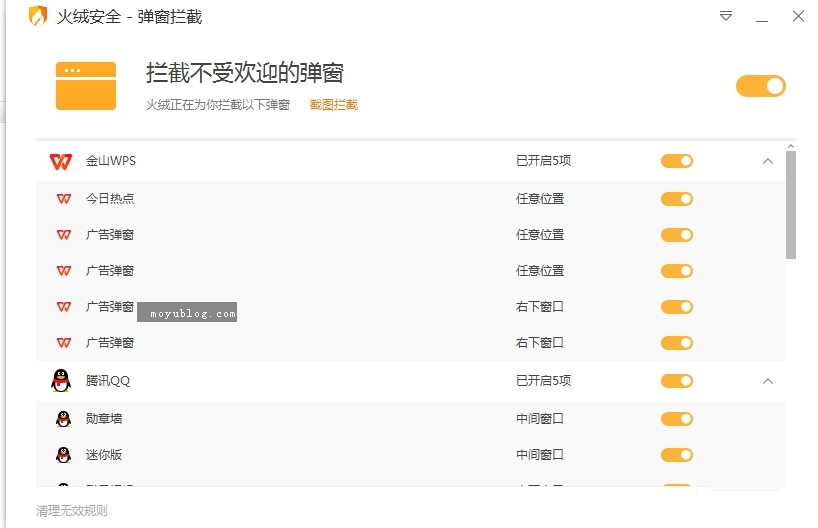Click the QQ icon beside 勋章墙
The width and height of the screenshot is (818, 528).
pyautogui.click(x=63, y=418)
